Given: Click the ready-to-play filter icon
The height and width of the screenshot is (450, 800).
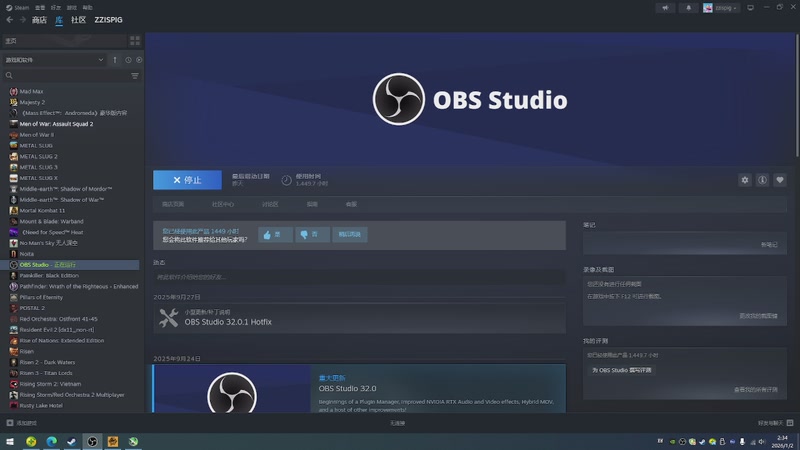Looking at the screenshot, I should 139,60.
